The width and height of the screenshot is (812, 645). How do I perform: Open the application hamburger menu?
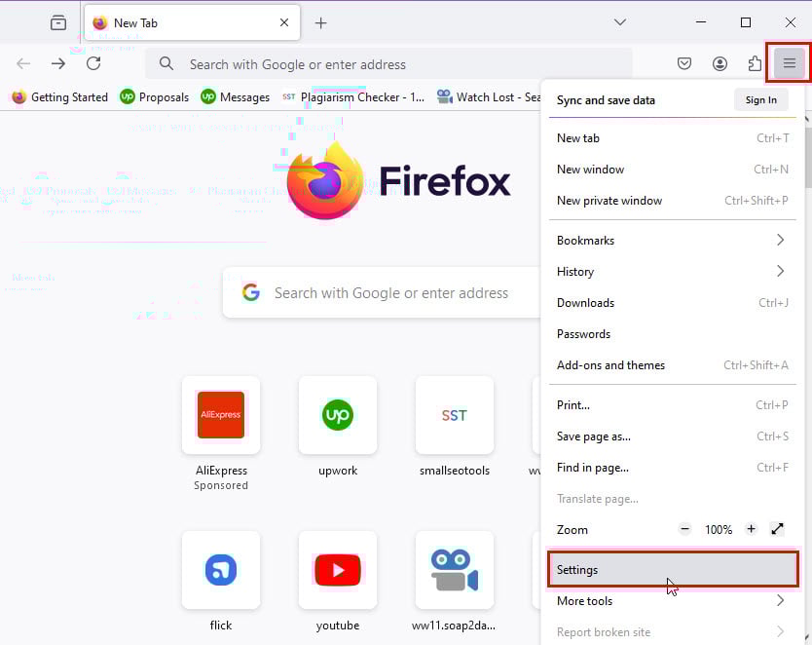coord(789,63)
